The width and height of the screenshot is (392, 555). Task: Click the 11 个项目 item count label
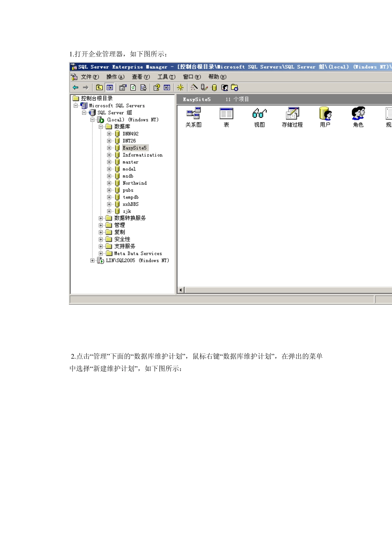point(237,100)
